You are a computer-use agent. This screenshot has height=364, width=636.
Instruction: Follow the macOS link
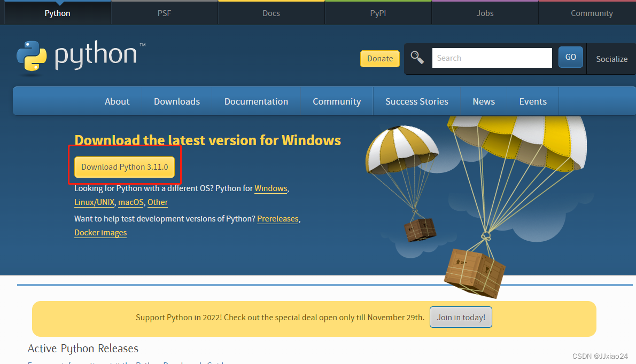(x=131, y=202)
